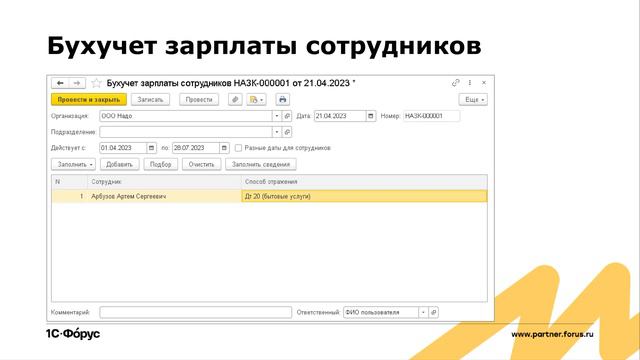Open create-based-on dropdown icon
Image resolution: width=640 pixels, height=360 pixels.
[x=256, y=100]
